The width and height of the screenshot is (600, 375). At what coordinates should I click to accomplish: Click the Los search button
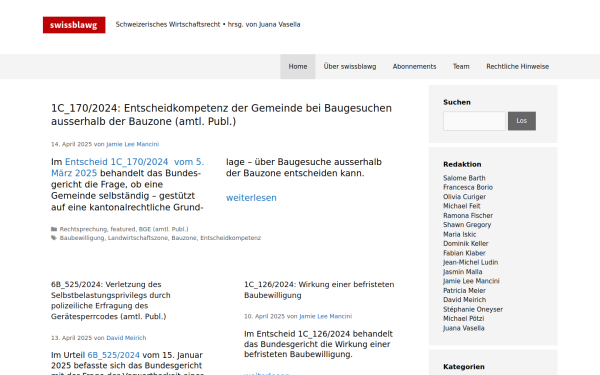click(x=522, y=121)
